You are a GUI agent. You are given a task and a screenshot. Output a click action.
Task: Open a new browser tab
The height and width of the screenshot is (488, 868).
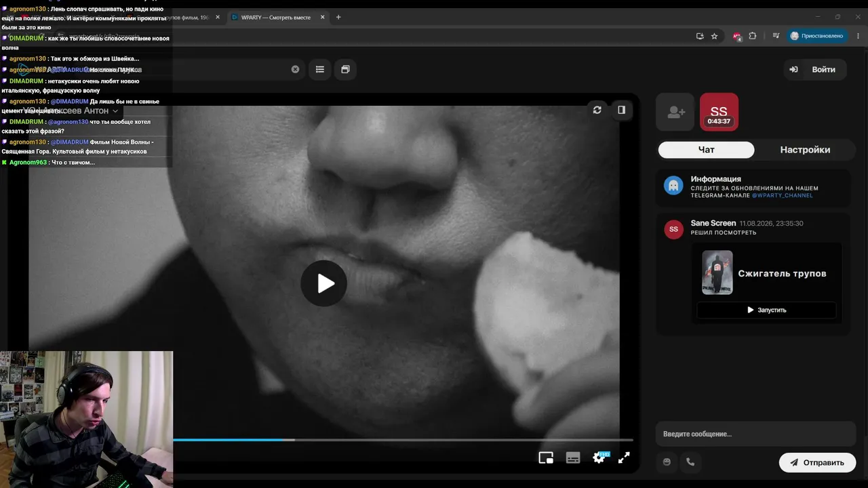click(338, 17)
